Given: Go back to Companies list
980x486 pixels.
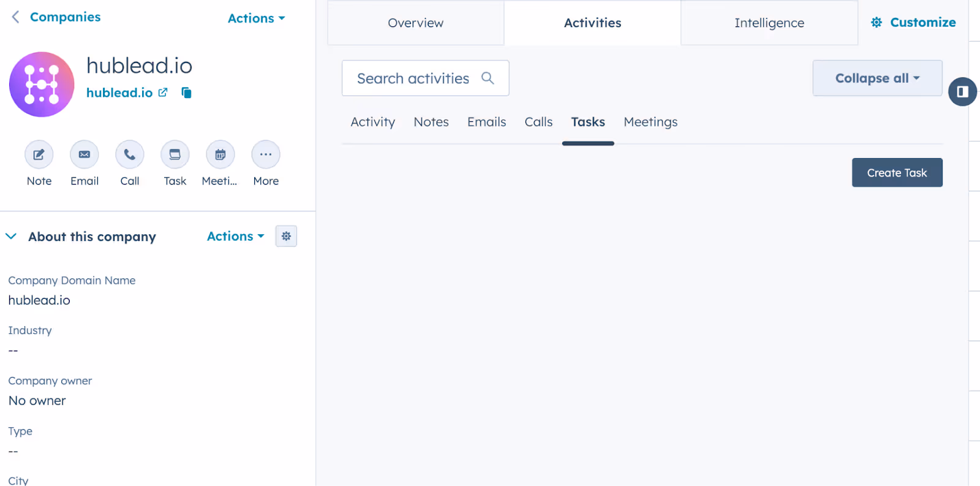Looking at the screenshot, I should 65,17.
